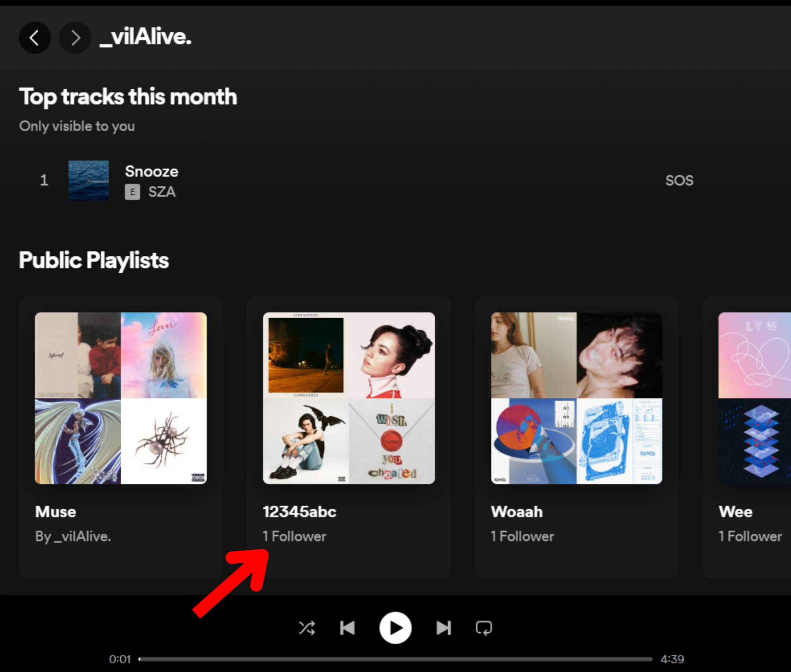This screenshot has height=672, width=791.
Task: Click the Snooze album artwork
Action: (89, 180)
